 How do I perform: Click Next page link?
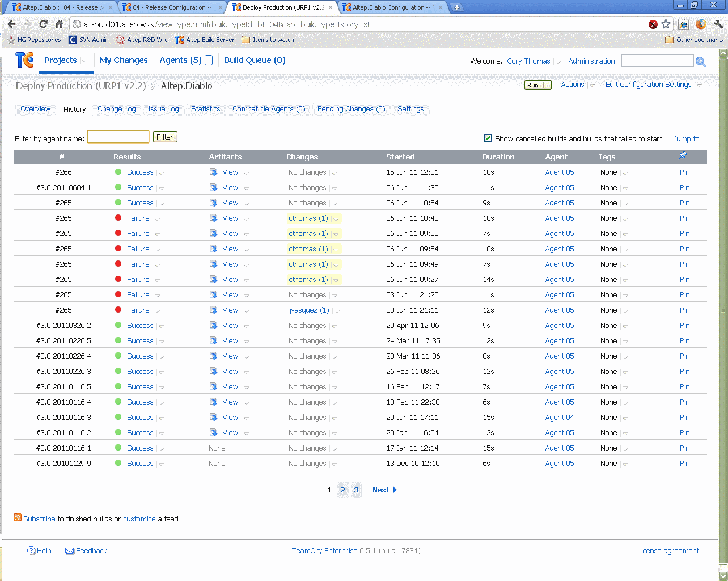point(384,490)
